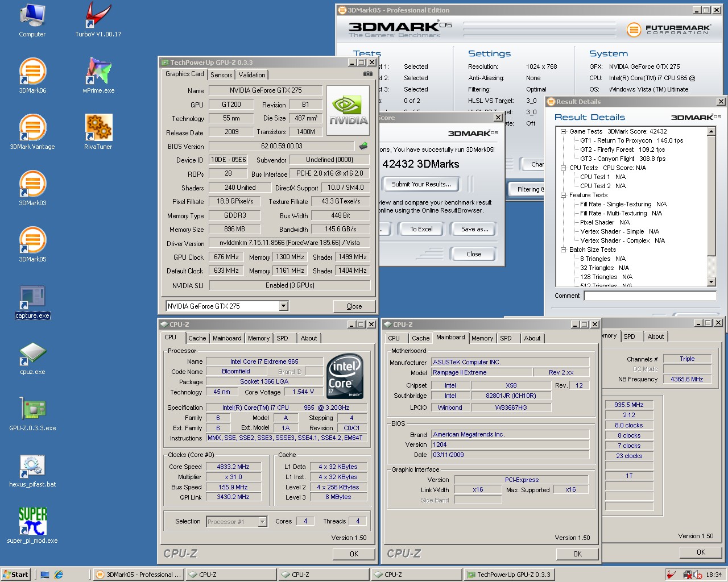Click Submit Your Results button
The height and width of the screenshot is (582, 728).
coord(421,184)
